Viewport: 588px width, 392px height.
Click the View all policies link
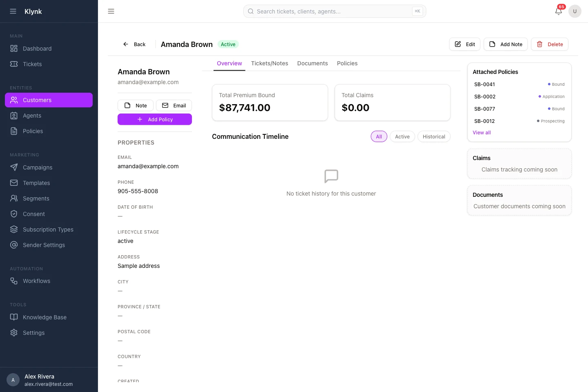tap(482, 133)
